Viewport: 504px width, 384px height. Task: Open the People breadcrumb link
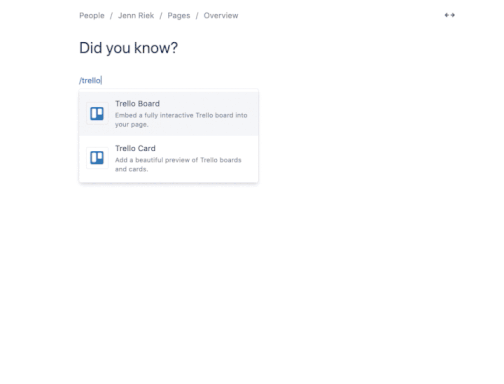pyautogui.click(x=92, y=16)
